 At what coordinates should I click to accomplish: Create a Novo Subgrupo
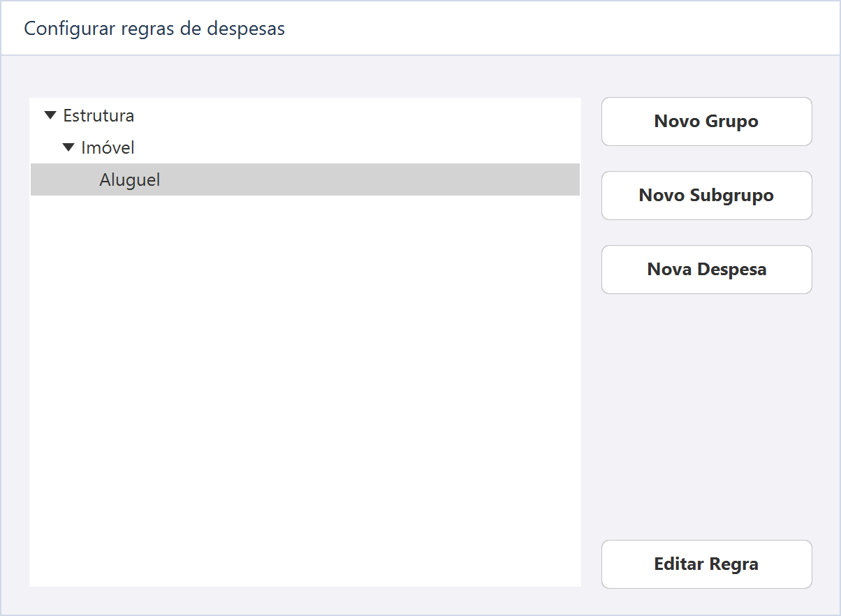click(x=706, y=196)
